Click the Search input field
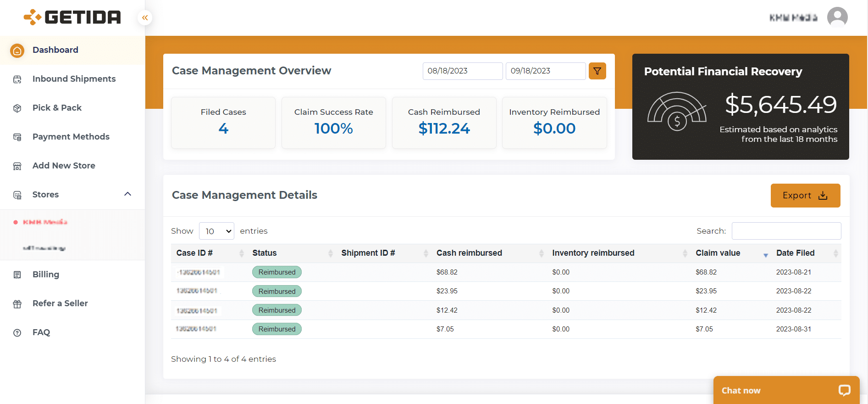Screen dimensions: 868x404 pyautogui.click(x=786, y=231)
